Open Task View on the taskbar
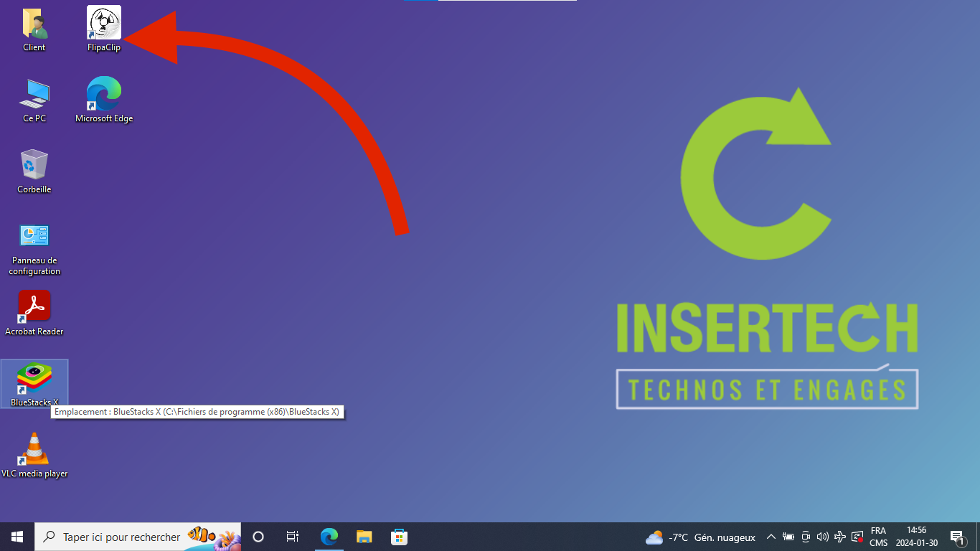Viewport: 980px width, 551px height. pos(293,537)
